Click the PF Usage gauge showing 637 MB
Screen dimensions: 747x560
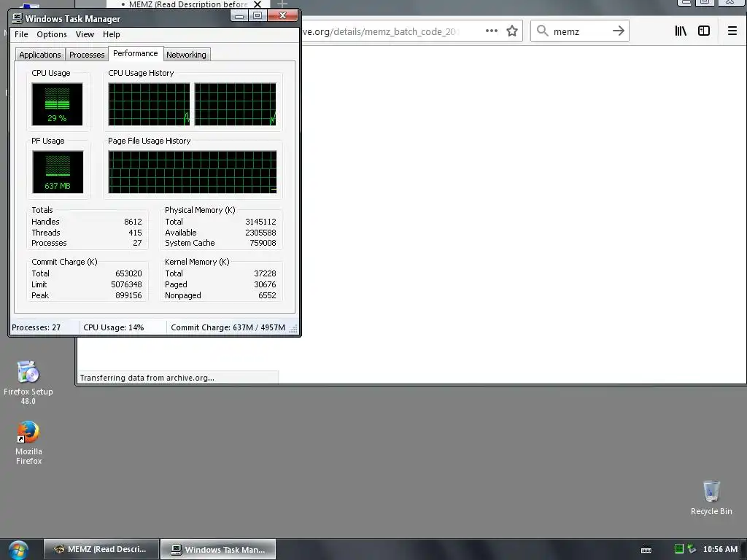58,172
